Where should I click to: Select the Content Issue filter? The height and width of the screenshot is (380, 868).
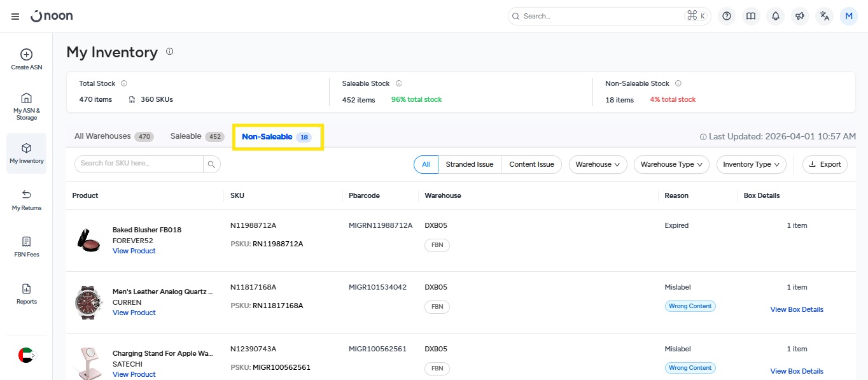point(531,164)
